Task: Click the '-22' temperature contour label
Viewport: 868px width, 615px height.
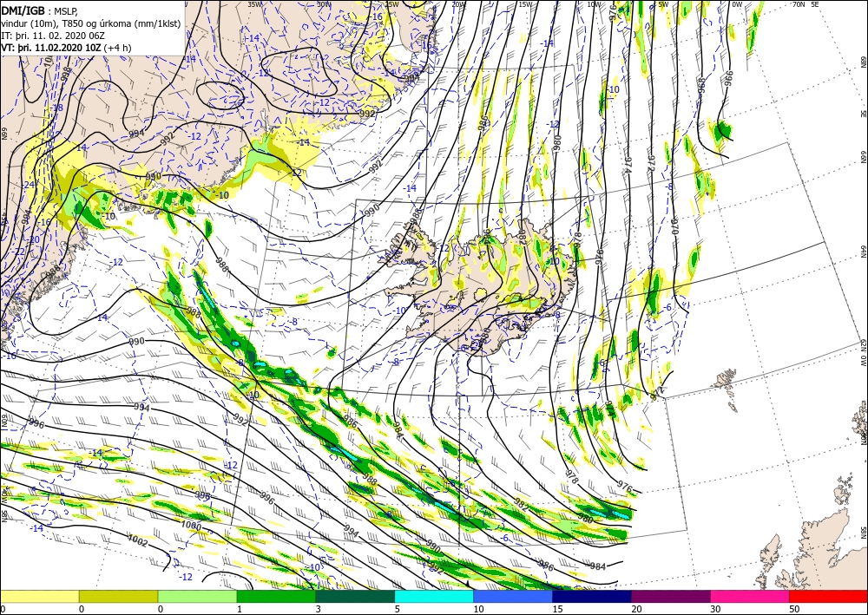Action: (19, 251)
